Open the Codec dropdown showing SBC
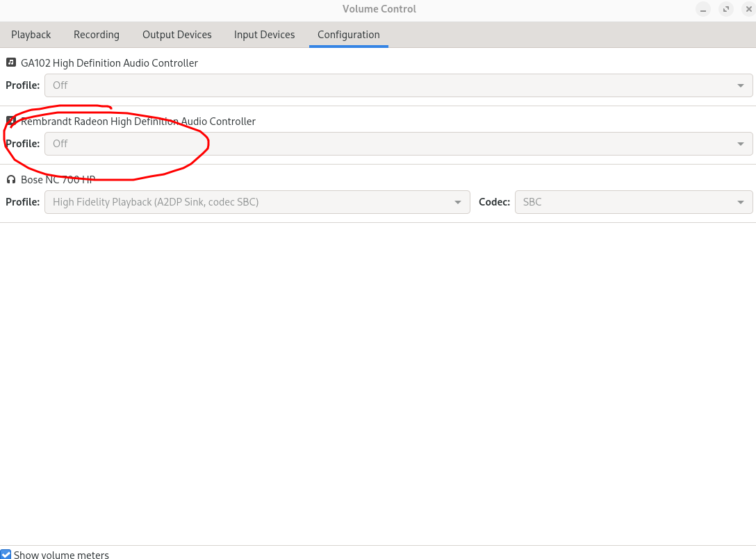 (x=633, y=202)
